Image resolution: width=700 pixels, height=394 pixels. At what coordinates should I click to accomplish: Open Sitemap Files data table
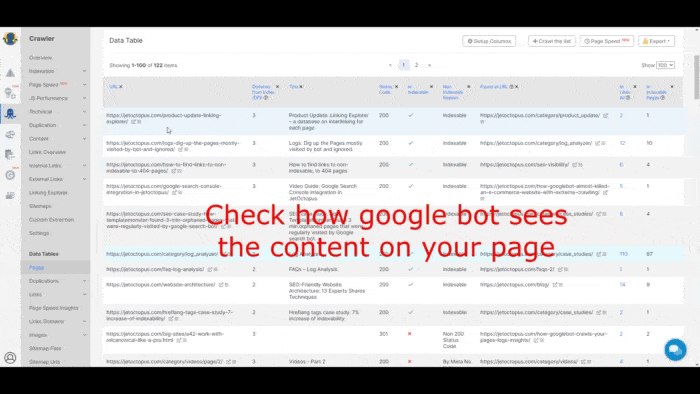(45, 348)
